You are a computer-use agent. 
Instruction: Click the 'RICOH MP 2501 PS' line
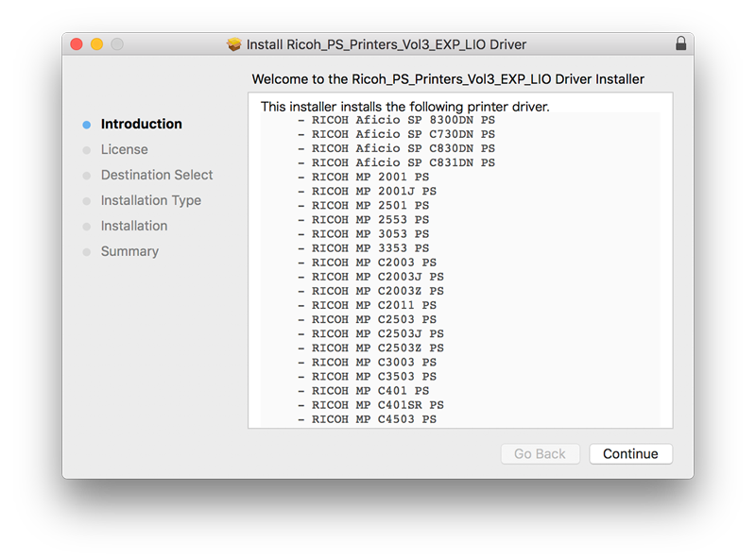pos(364,205)
